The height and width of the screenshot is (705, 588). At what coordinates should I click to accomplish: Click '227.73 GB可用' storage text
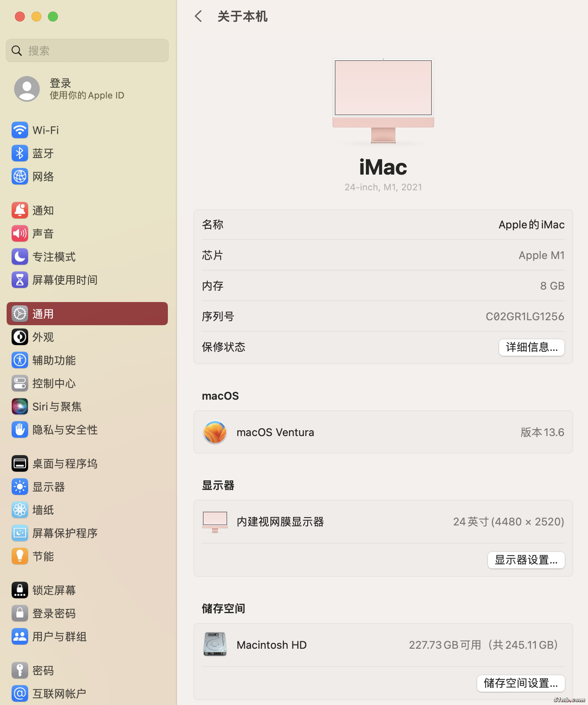[x=445, y=645]
